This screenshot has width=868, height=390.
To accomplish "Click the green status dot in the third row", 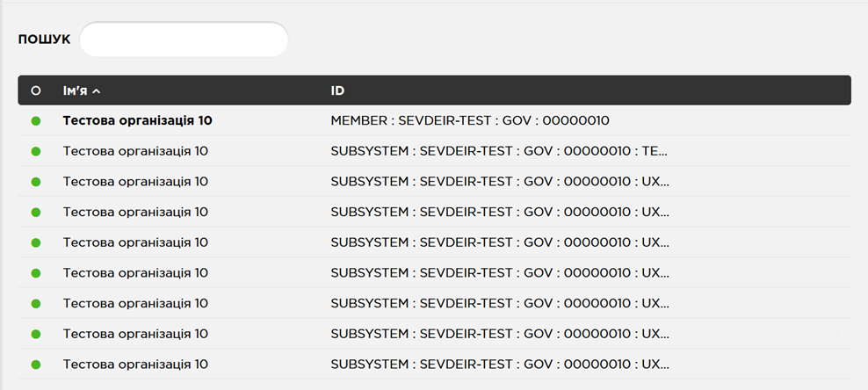I will tap(36, 182).
